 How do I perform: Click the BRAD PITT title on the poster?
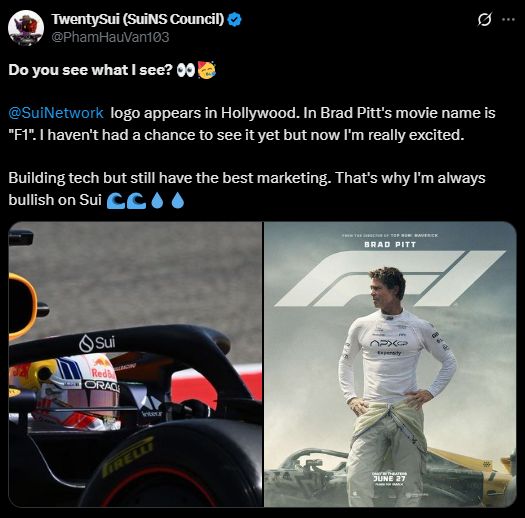tap(390, 245)
